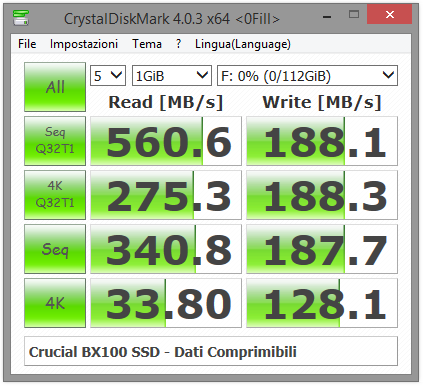Click the comment field Crucial BX100 SSD
This screenshot has width=423, height=386.
[211, 351]
